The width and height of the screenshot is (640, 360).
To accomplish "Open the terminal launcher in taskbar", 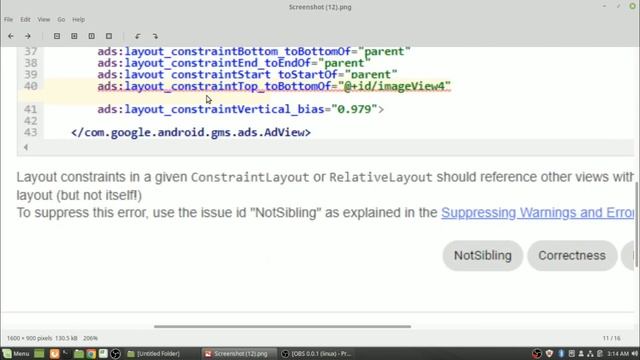I will (x=66, y=353).
